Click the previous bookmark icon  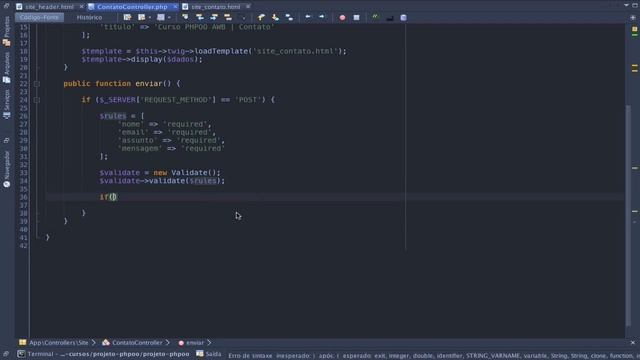pyautogui.click(x=261, y=18)
